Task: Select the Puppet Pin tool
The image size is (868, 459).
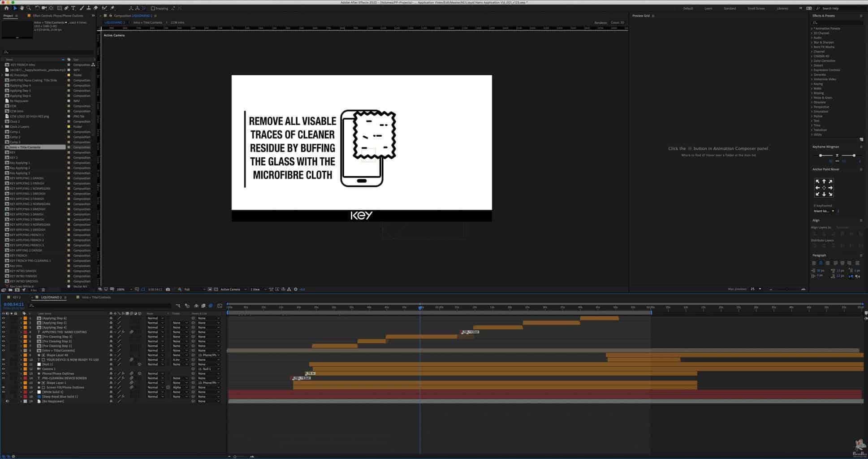Action: click(x=112, y=8)
